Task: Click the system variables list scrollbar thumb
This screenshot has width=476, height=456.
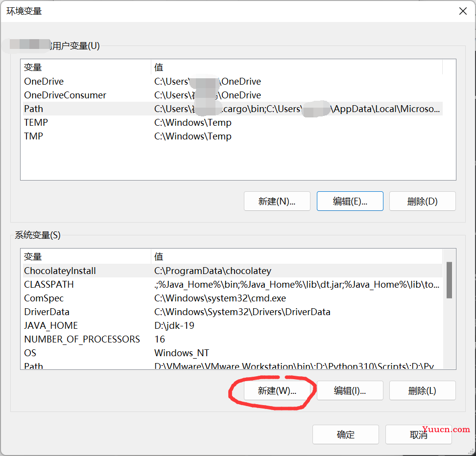Action: [x=449, y=280]
